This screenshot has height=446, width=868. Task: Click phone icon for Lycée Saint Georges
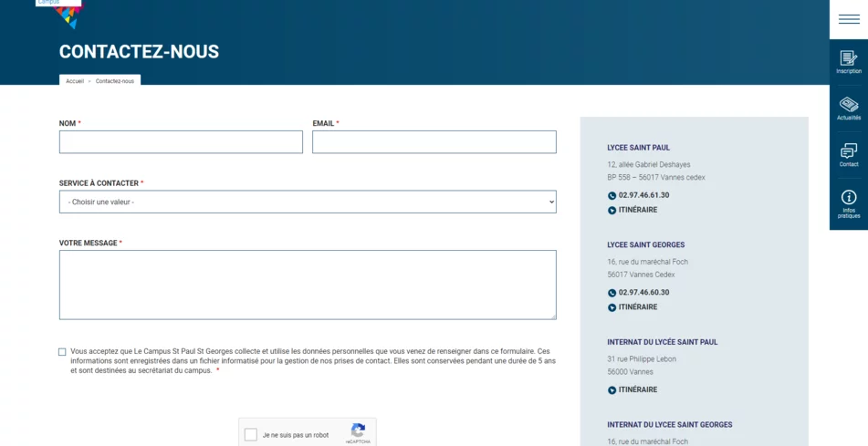(612, 293)
